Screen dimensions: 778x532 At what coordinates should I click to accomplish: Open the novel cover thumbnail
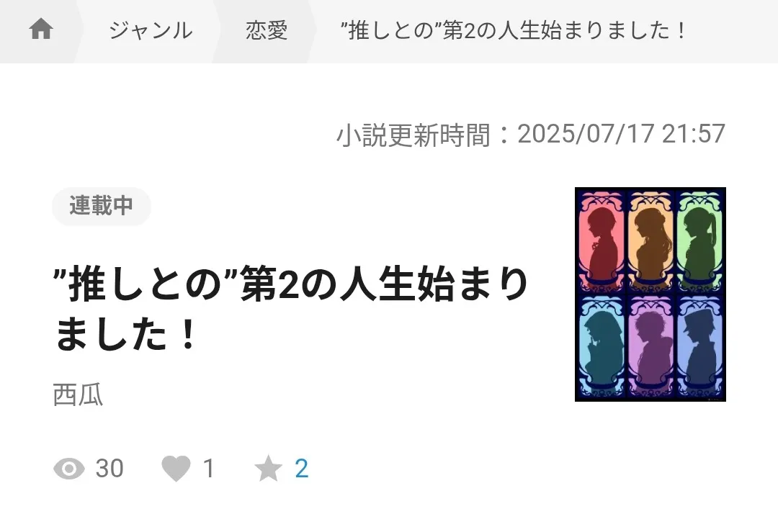(x=650, y=294)
